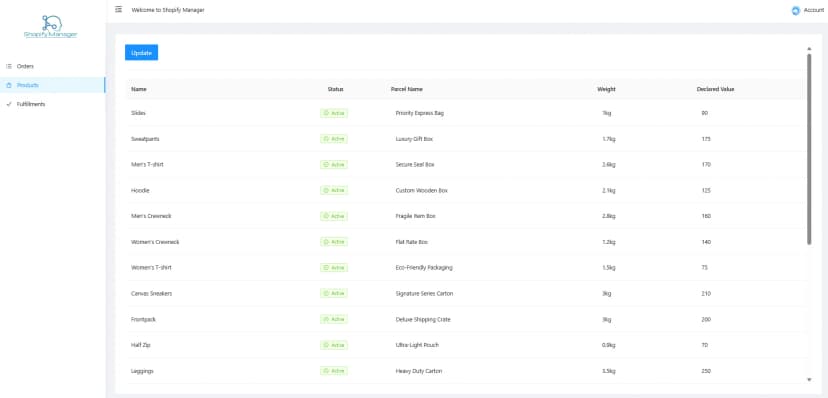Select the Slides product name
Image resolution: width=828 pixels, height=398 pixels.
(138, 113)
